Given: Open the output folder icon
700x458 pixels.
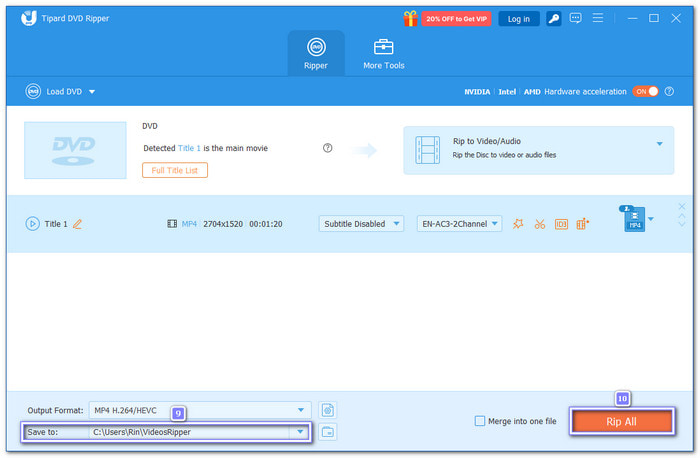Looking at the screenshot, I should [x=328, y=432].
